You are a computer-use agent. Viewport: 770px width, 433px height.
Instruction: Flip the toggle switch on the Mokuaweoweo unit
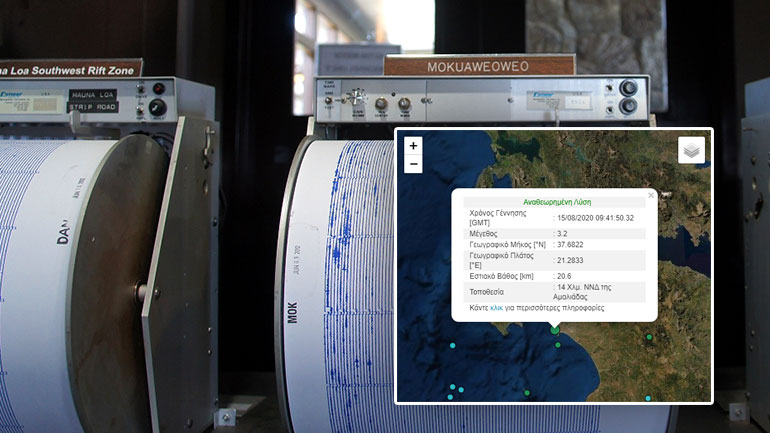click(352, 97)
